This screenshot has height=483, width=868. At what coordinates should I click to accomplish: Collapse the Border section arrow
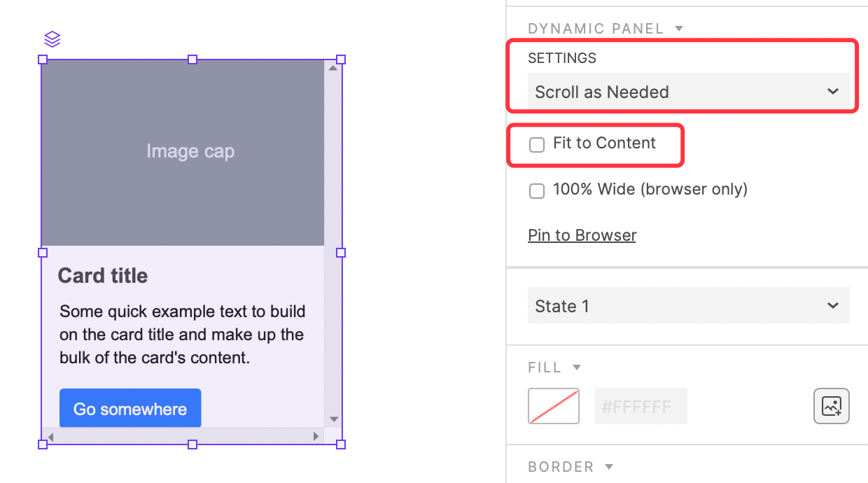tap(609, 467)
